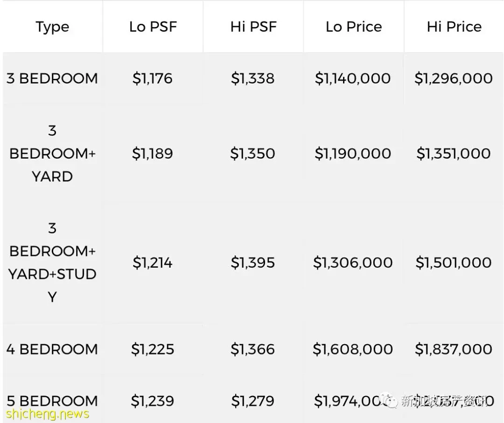Click the $1,837,000 Hi Price cell
The image size is (504, 423).
tap(454, 349)
